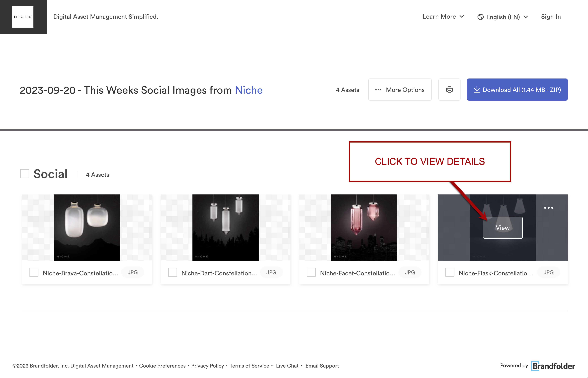The image size is (588, 378).
Task: Open Terms of Service link
Action: coord(249,366)
